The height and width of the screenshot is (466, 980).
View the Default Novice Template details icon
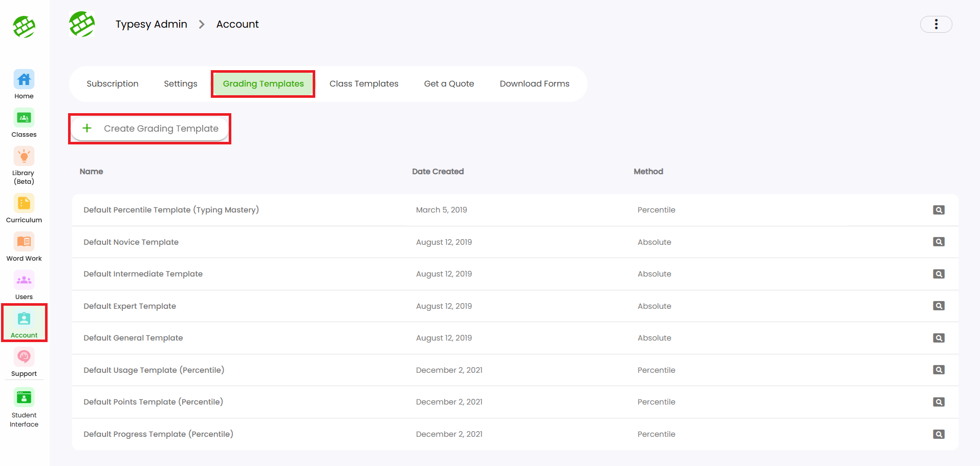pyautogui.click(x=938, y=242)
